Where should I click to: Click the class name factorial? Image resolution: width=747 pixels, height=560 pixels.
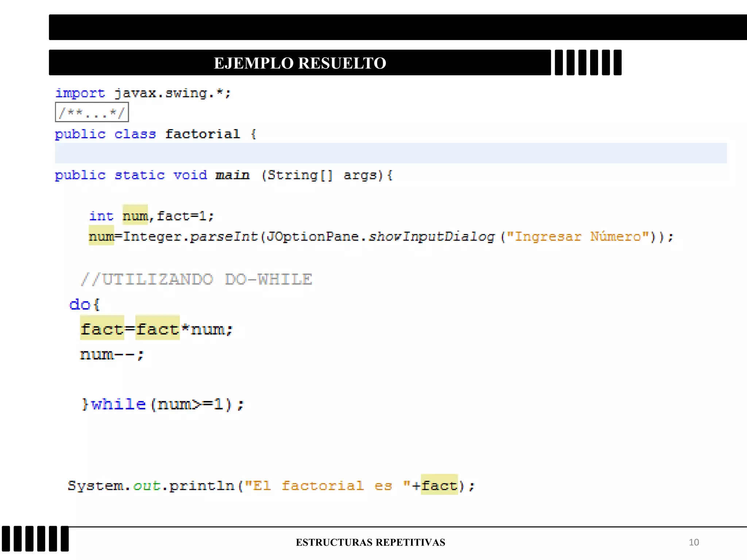click(x=202, y=134)
